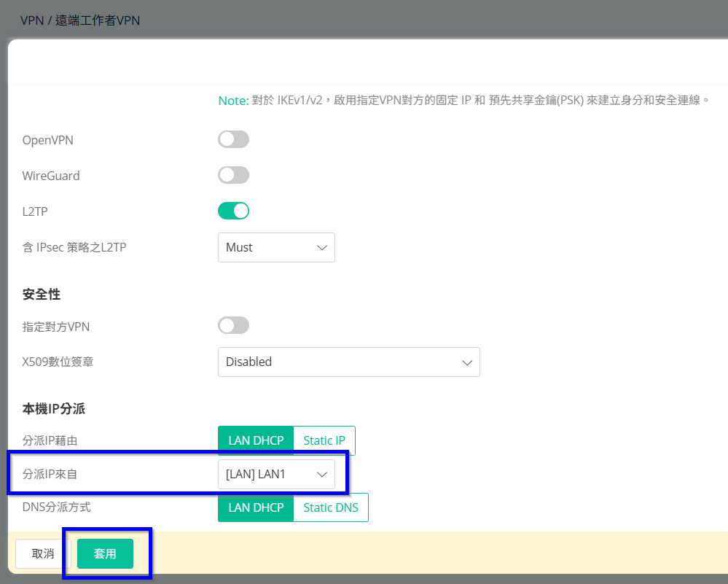Enable the OpenVPN toggle switch
Screen dimensions: 728x584
click(233, 139)
